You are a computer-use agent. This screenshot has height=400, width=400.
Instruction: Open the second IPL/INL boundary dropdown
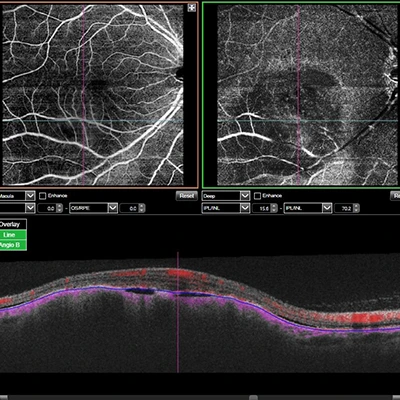pos(307,208)
